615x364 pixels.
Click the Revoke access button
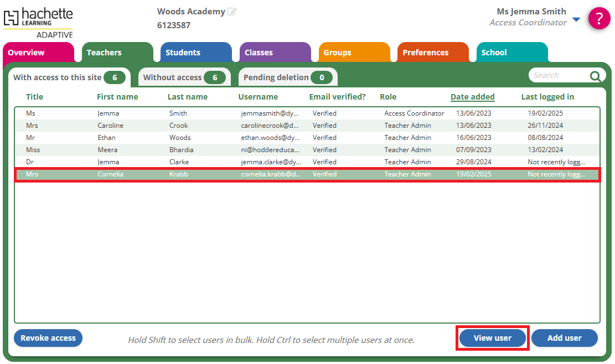48,338
